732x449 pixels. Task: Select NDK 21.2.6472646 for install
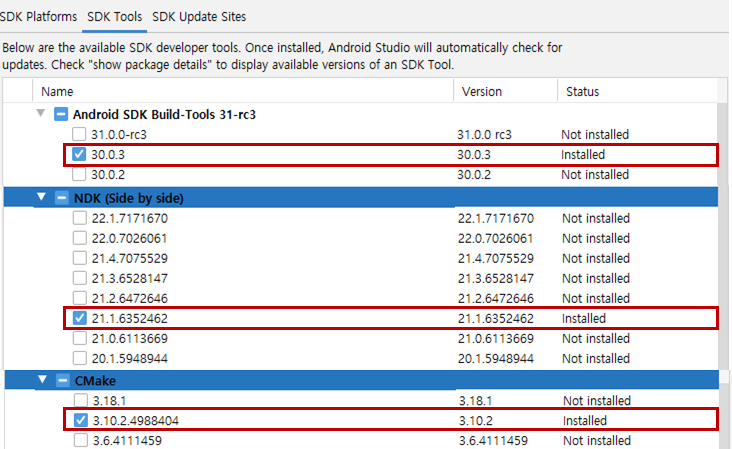[x=79, y=298]
